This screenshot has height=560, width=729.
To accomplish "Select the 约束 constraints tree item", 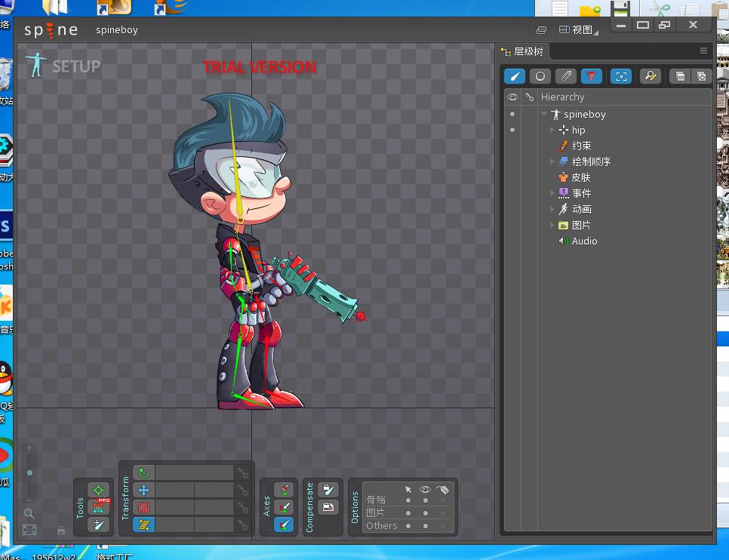I will (x=574, y=146).
